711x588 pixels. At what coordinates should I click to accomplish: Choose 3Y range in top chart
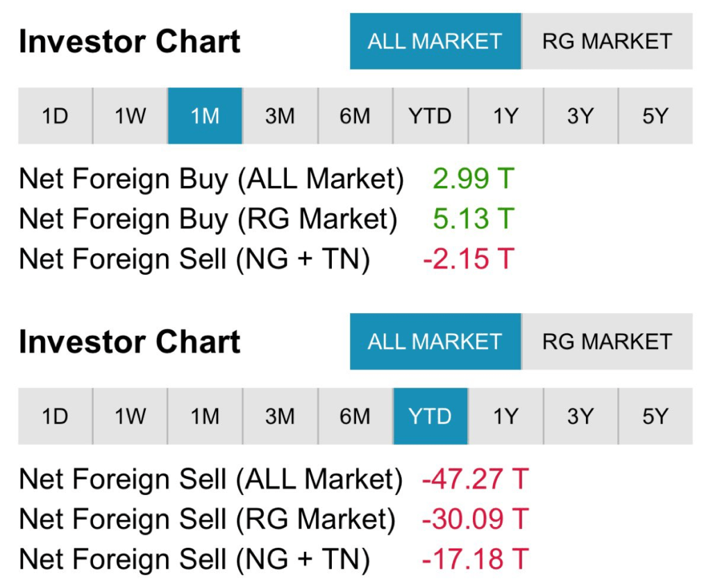tap(580, 116)
